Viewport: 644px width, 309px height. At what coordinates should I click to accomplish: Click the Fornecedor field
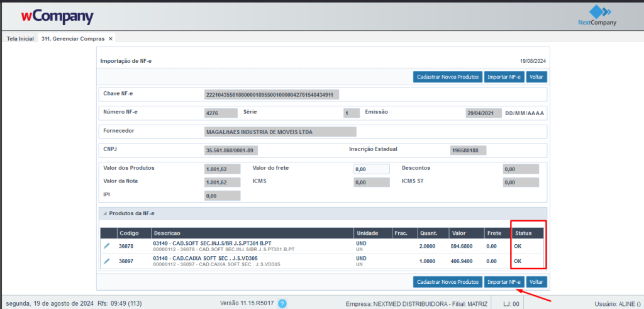coord(280,132)
